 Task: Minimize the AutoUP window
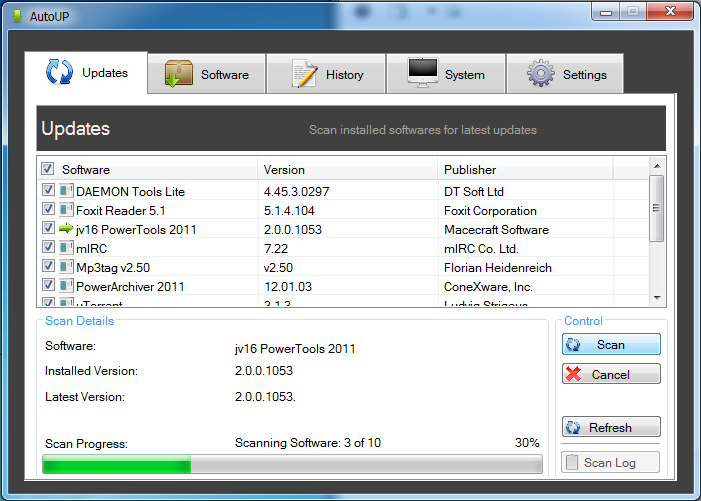click(x=606, y=12)
